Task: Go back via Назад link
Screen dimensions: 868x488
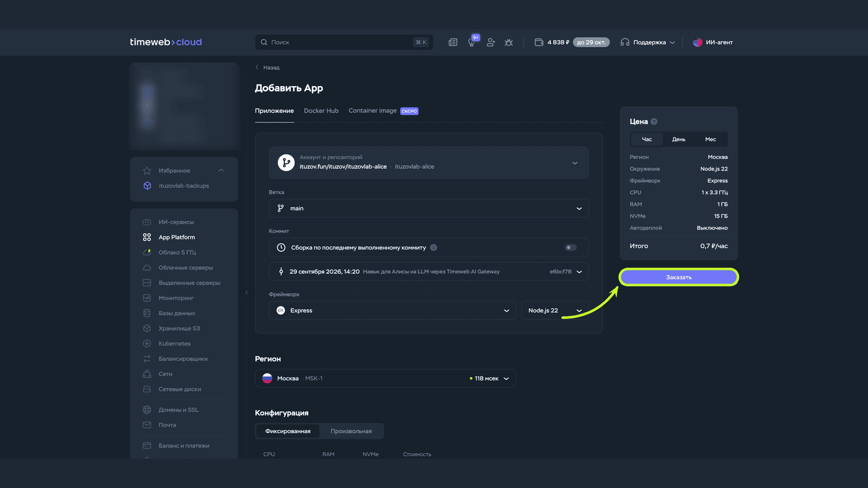Action: click(267, 68)
